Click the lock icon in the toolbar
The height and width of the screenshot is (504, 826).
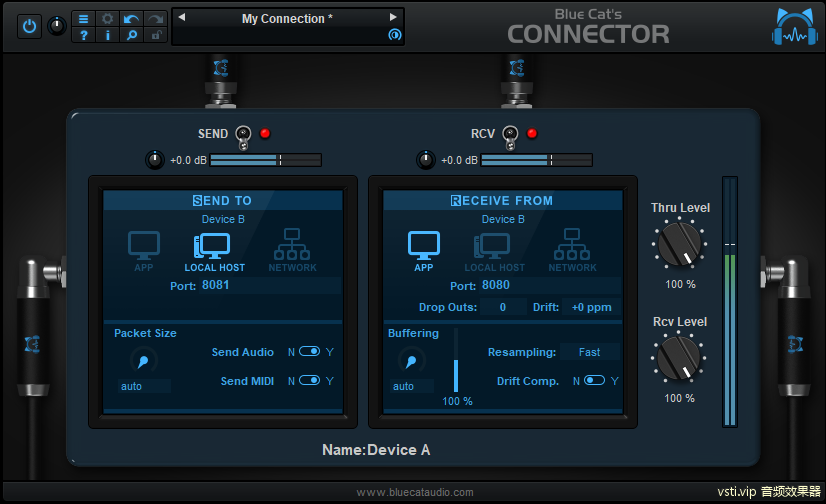coord(155,35)
